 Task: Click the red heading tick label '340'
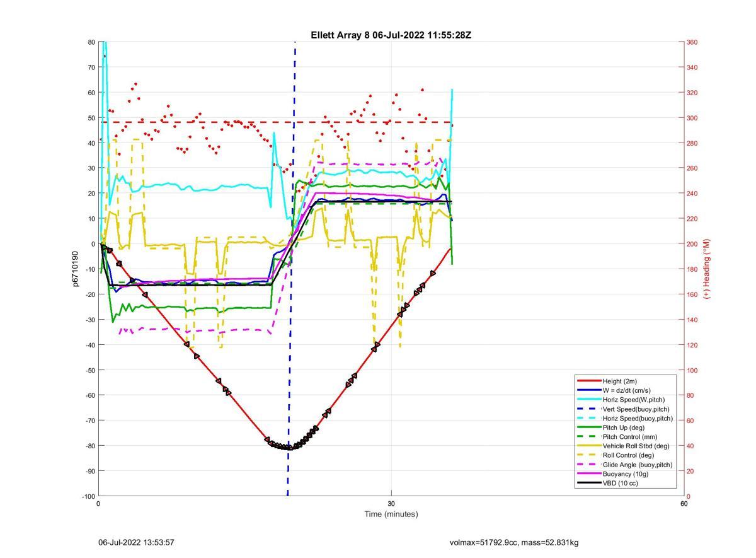coord(692,67)
